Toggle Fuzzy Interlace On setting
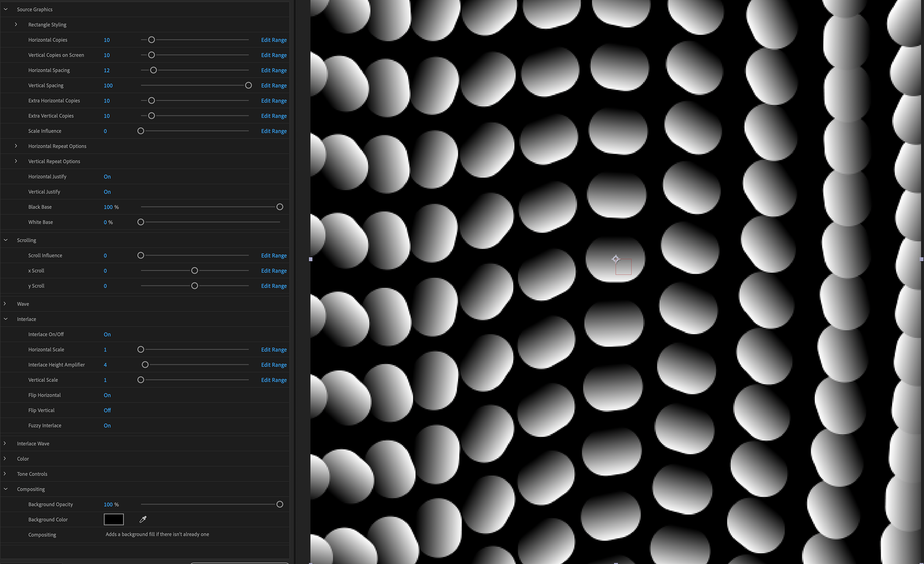The image size is (924, 564). click(x=107, y=426)
